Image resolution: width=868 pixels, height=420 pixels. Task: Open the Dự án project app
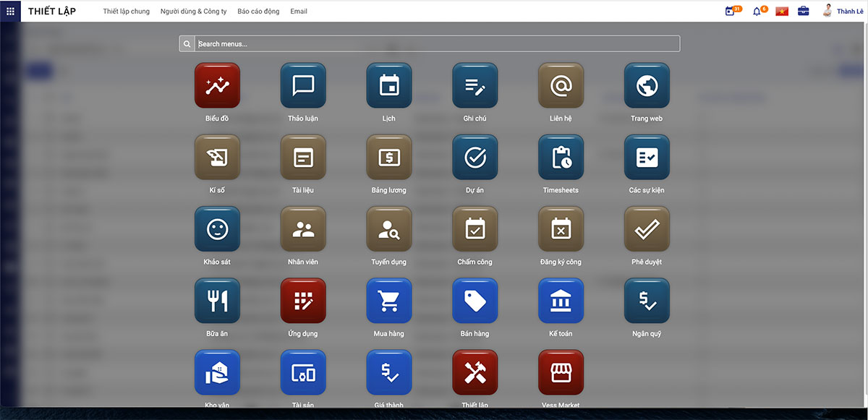point(475,158)
